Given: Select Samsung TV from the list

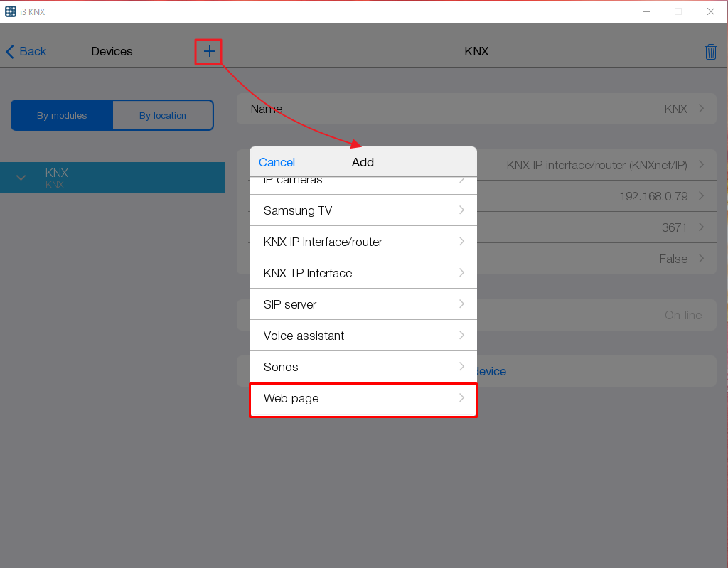Looking at the screenshot, I should tap(363, 210).
